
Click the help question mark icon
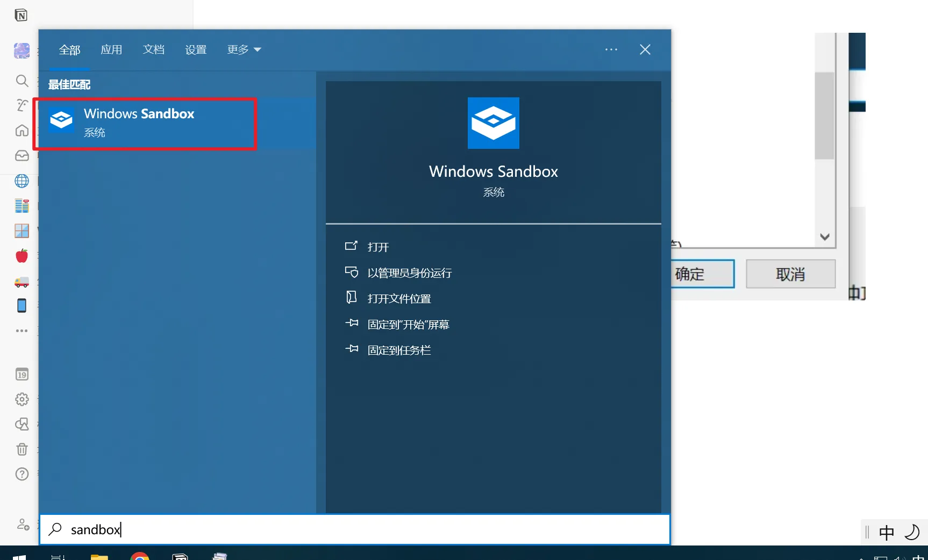pyautogui.click(x=22, y=474)
